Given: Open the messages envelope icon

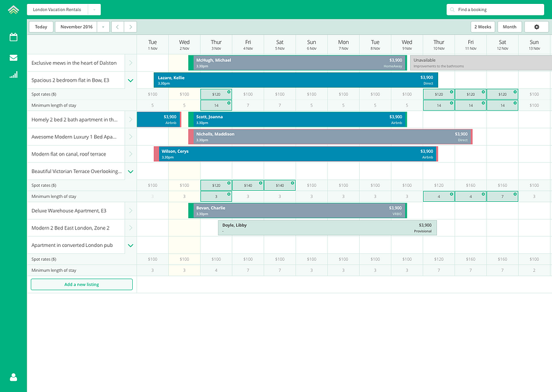Looking at the screenshot, I should tap(13, 57).
